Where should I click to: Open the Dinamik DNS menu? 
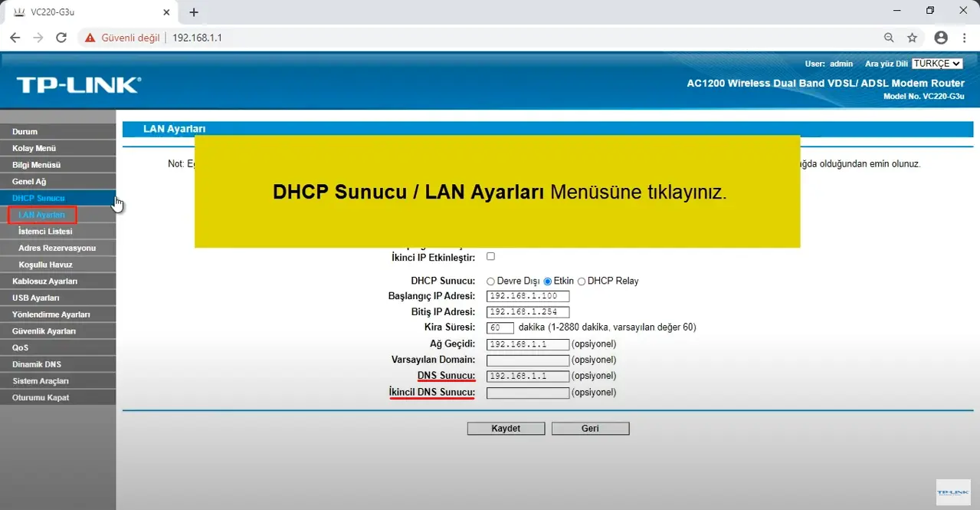58,364
